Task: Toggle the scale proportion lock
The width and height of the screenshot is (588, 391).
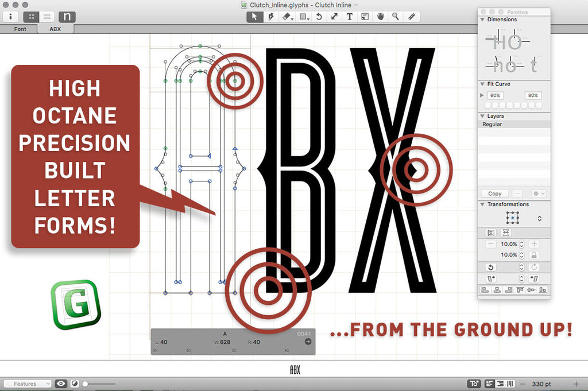Action: (x=534, y=255)
